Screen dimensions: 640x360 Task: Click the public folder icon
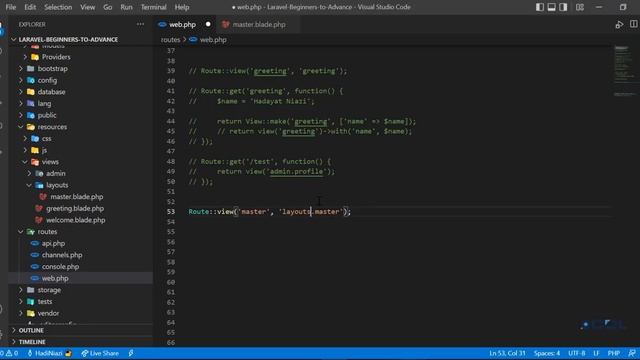tap(31, 115)
